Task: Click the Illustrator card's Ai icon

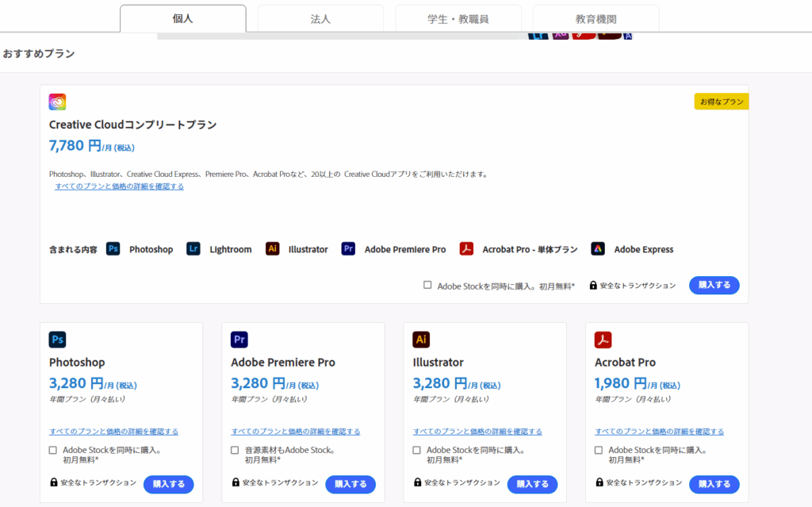Action: [x=421, y=340]
